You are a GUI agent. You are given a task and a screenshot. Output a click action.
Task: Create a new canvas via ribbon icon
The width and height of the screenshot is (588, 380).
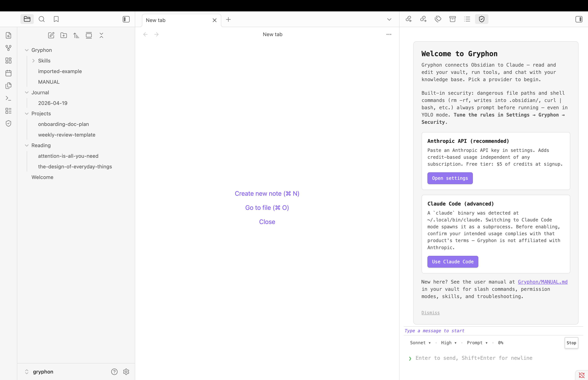click(x=9, y=61)
